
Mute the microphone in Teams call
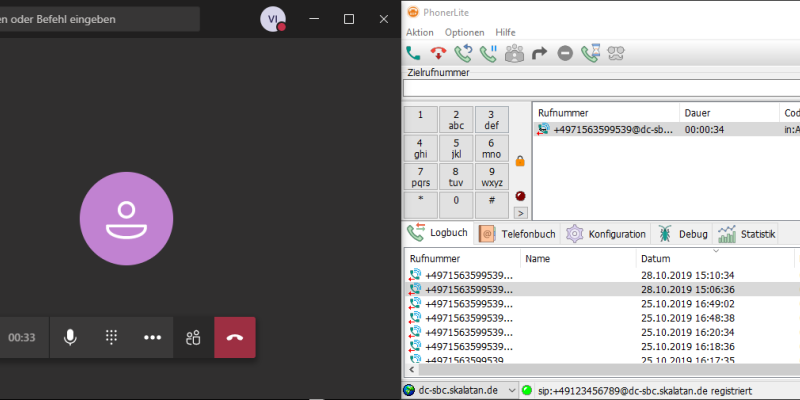coord(70,338)
